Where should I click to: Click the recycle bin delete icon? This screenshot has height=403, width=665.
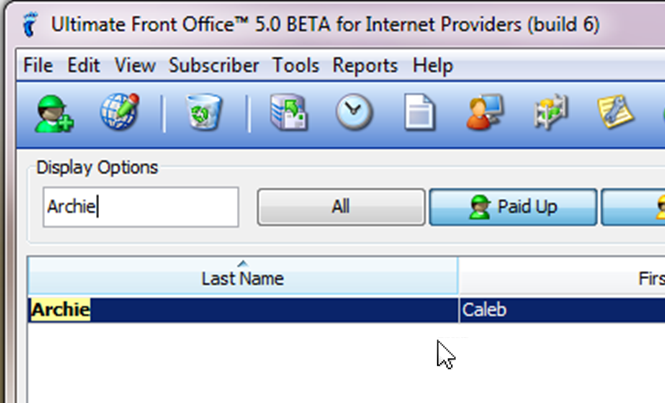tap(204, 112)
